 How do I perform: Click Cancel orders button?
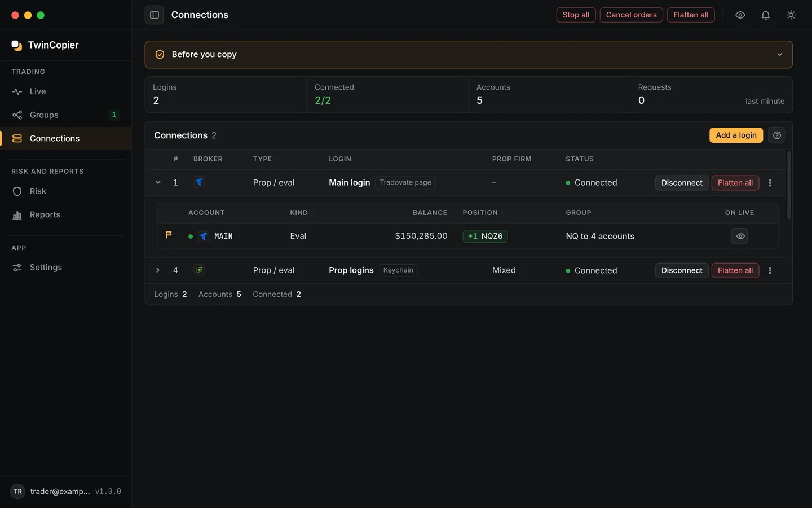[x=631, y=15]
